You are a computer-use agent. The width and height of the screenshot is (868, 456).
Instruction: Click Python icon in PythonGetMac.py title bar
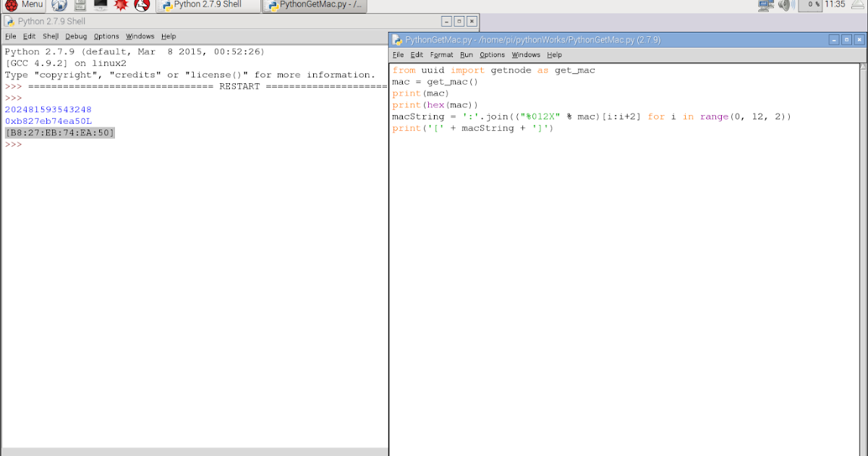click(397, 40)
